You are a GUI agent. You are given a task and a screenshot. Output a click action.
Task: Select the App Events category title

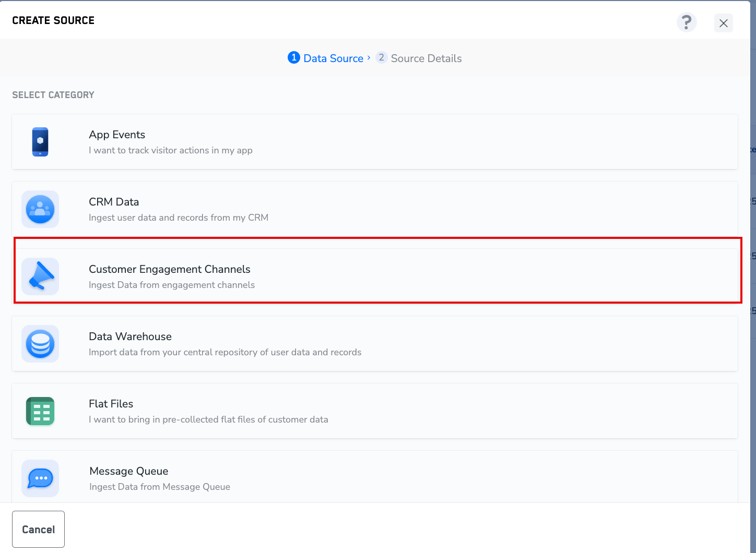click(x=117, y=135)
